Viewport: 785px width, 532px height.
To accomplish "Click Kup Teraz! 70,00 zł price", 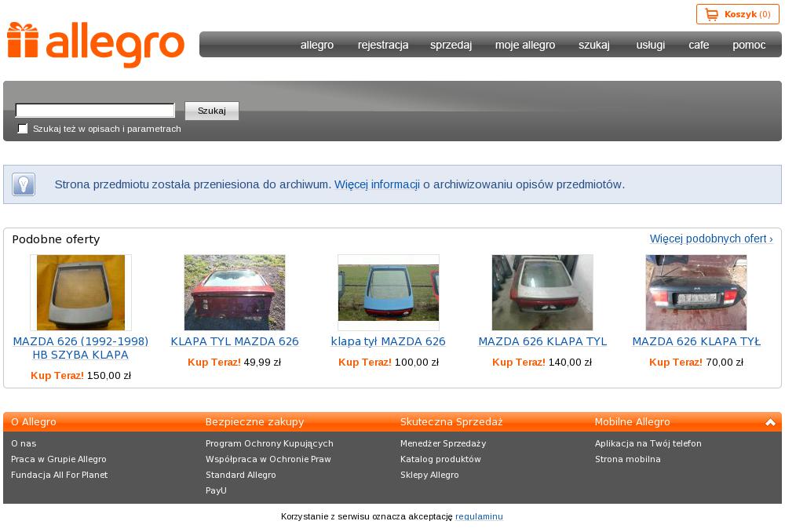I will point(696,363).
